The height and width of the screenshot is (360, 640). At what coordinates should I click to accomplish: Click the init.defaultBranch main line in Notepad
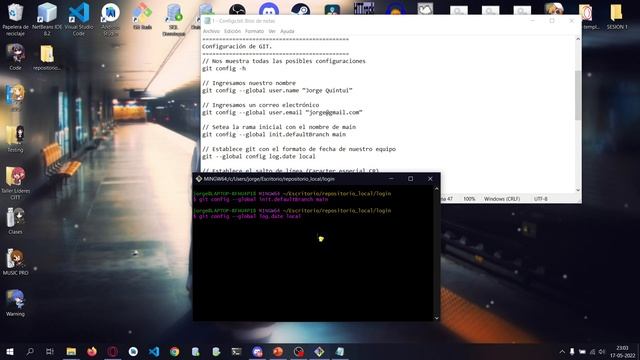coord(274,134)
